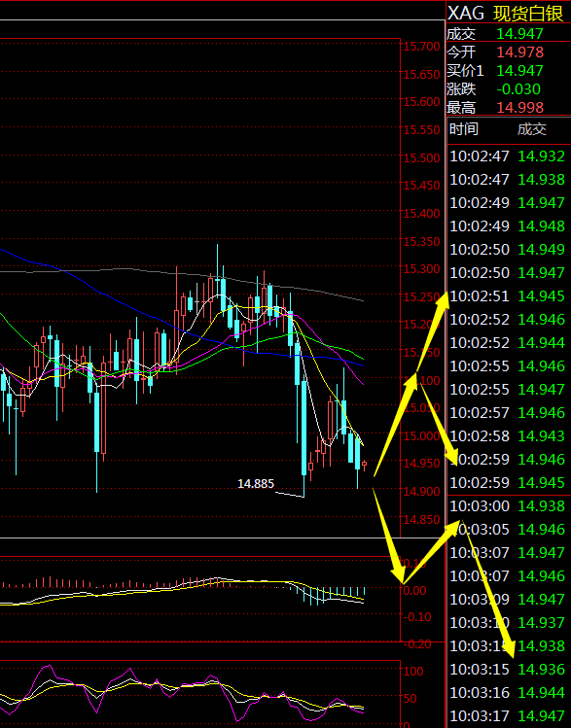Click the 50 level on oscillator axis
The image size is (571, 728).
(x=410, y=699)
